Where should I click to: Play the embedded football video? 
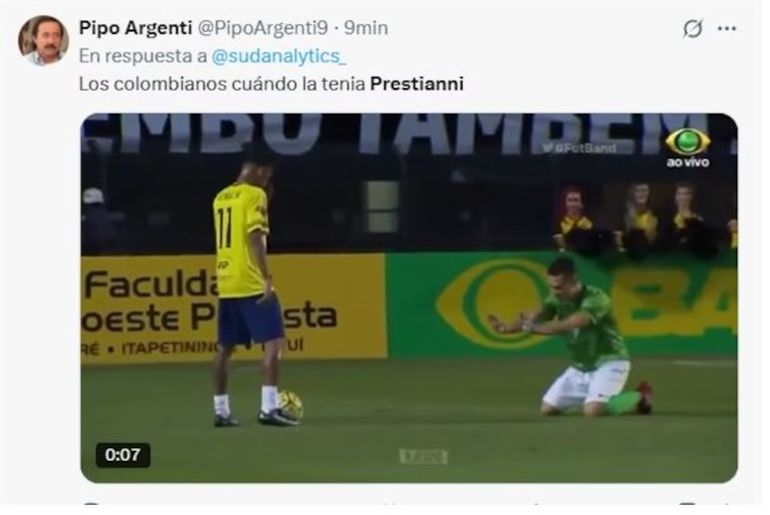pos(409,298)
